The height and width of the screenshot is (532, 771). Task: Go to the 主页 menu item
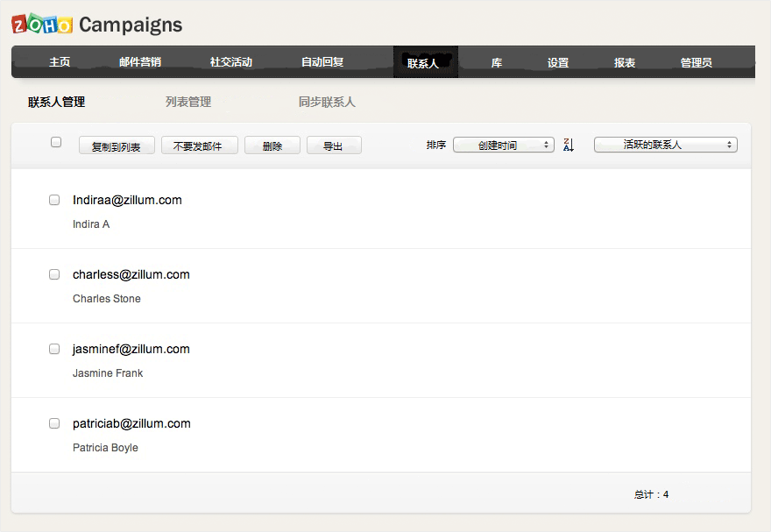[x=60, y=62]
